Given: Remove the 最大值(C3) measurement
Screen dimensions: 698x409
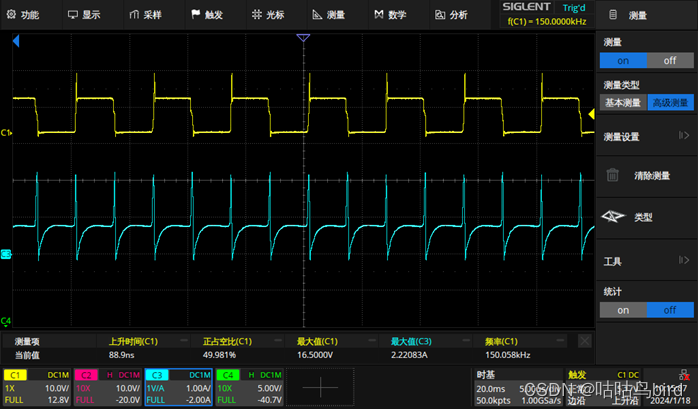Looking at the screenshot, I should (x=466, y=341).
